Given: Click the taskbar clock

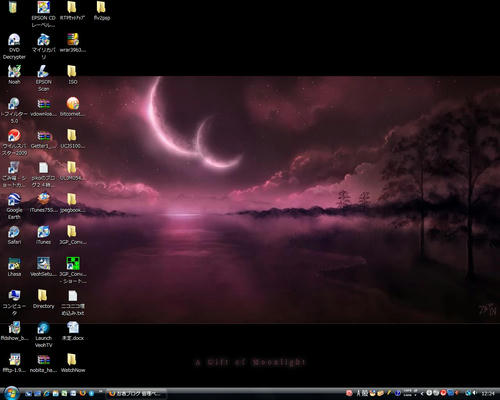Looking at the screenshot, I should click(488, 394).
